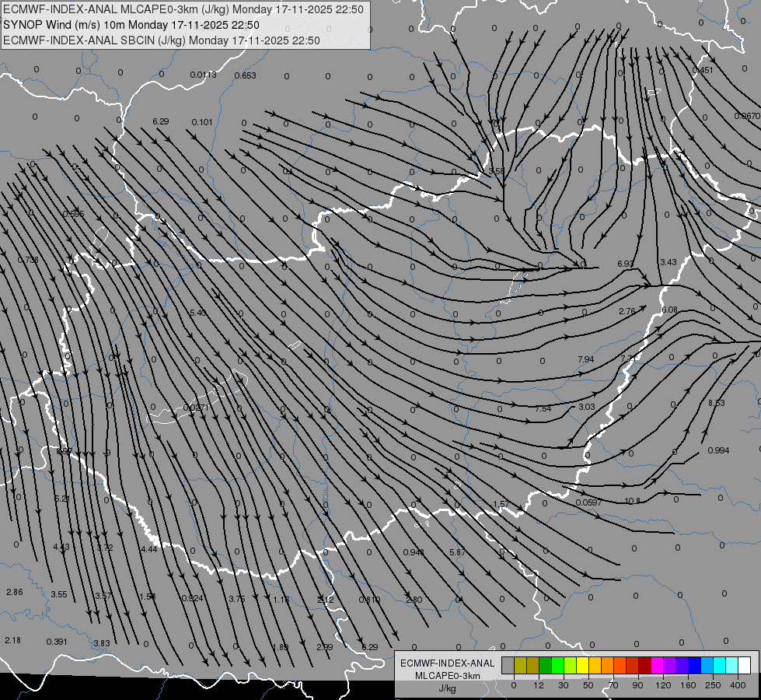Viewport: 761px width, 700px height.
Task: Click the legend tick label '90'
Action: (637, 685)
